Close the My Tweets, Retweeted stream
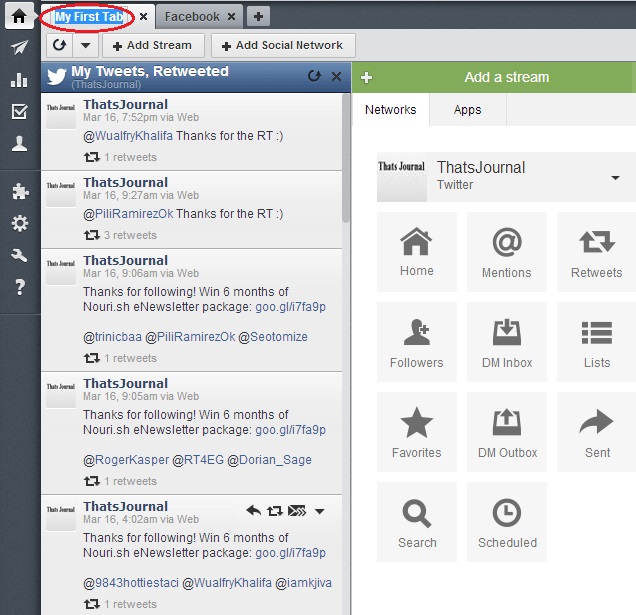The height and width of the screenshot is (615, 636). point(336,76)
